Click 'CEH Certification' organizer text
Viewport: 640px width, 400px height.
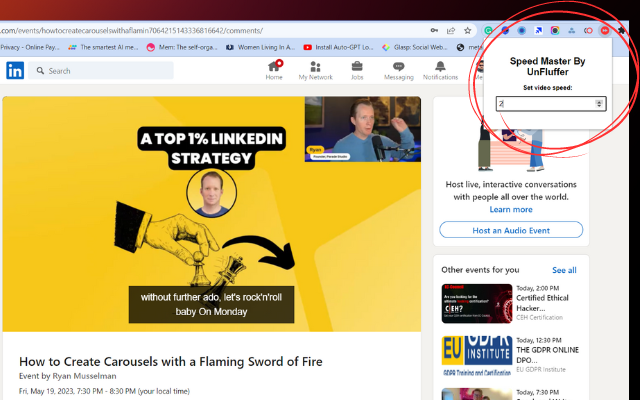(x=539, y=318)
